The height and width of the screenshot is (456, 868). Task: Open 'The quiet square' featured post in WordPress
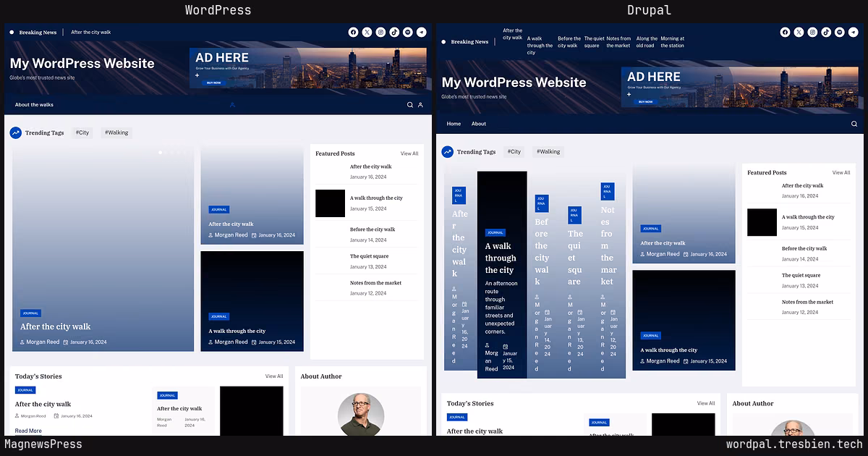pyautogui.click(x=369, y=256)
